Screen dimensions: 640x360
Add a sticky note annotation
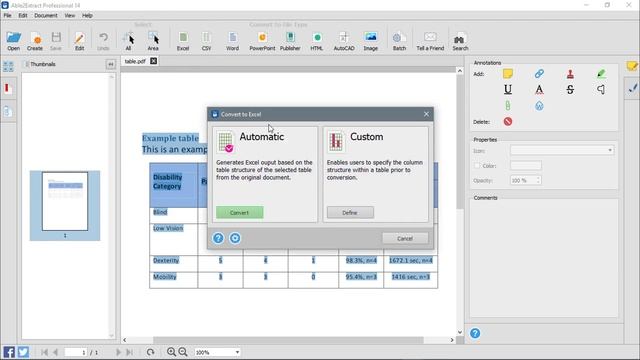click(x=508, y=74)
